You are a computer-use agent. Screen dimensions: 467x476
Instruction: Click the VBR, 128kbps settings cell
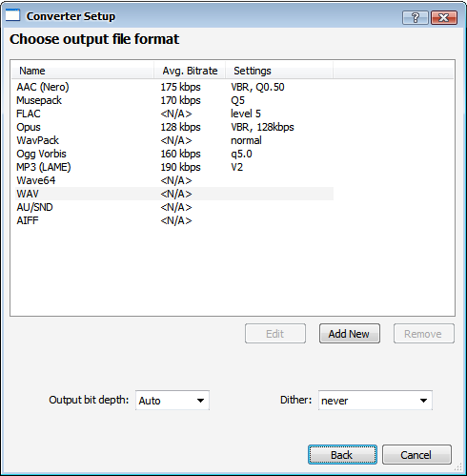pyautogui.click(x=262, y=127)
